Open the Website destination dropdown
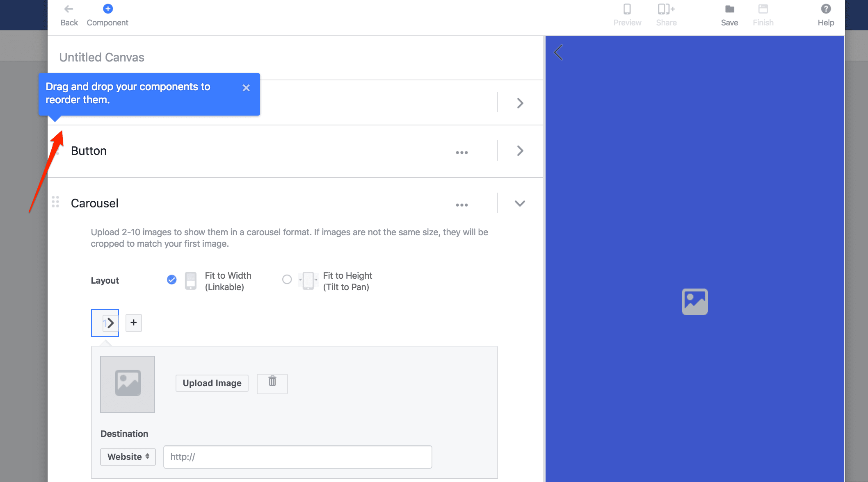868x482 pixels. [128, 457]
